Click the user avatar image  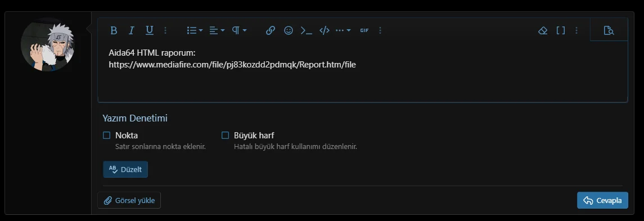[x=48, y=44]
